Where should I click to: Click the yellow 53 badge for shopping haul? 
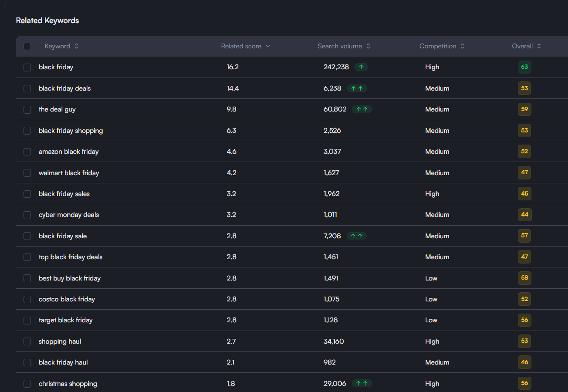pyautogui.click(x=524, y=341)
